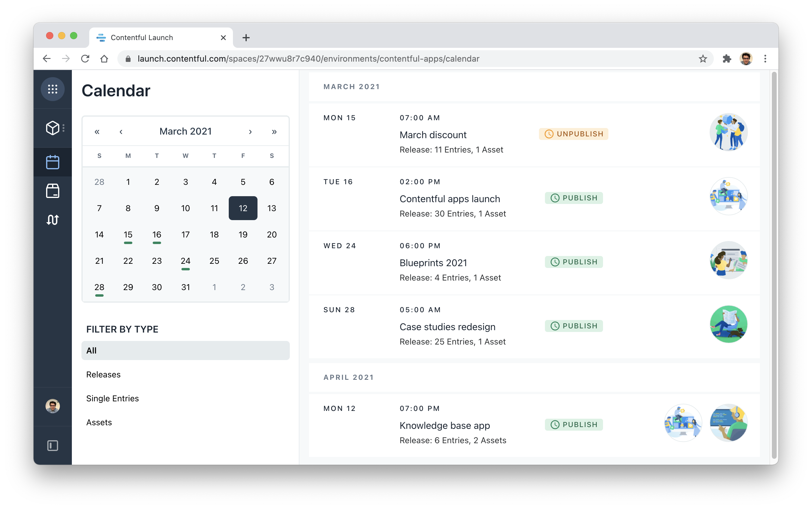Click the user avatar in sidebar
Screen dimensions: 812x509
[x=53, y=406]
